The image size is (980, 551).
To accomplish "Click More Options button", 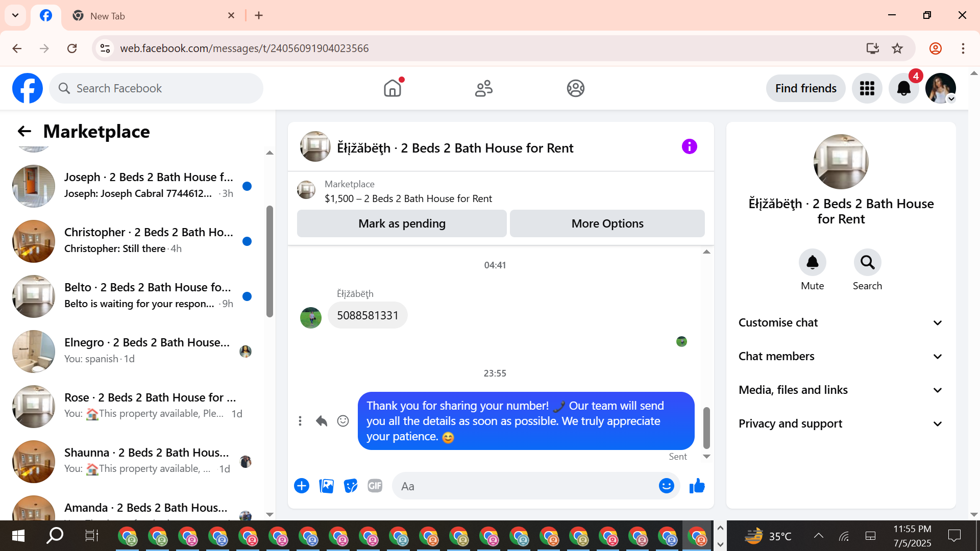I will click(607, 223).
